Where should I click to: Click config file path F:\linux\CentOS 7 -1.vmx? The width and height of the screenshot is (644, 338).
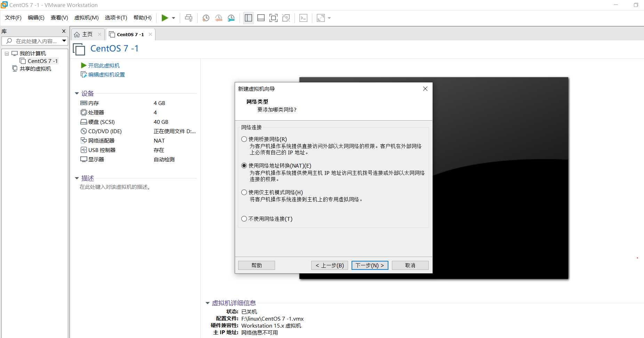point(273,319)
